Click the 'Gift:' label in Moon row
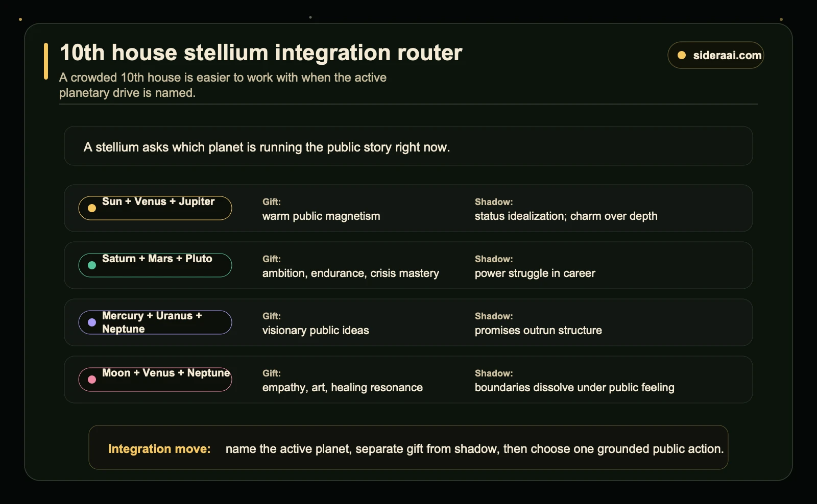This screenshot has height=504, width=817. (272, 373)
